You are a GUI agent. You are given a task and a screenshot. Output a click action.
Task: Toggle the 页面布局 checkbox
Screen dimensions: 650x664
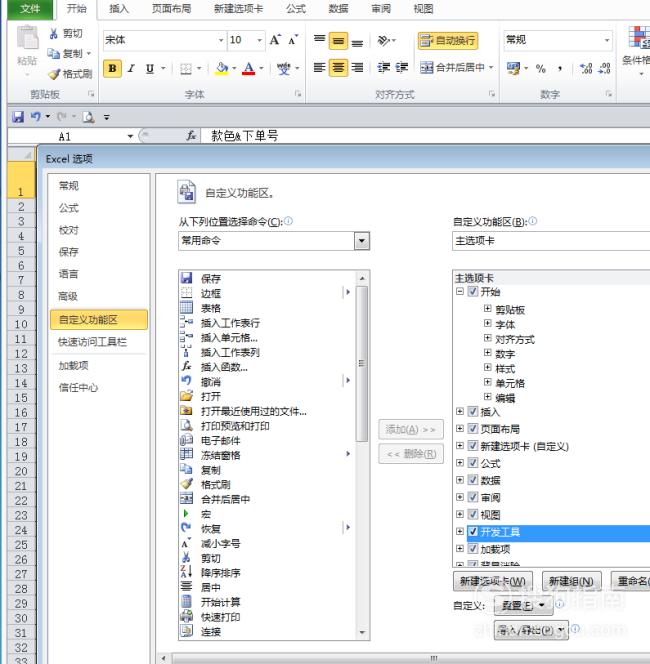[473, 429]
